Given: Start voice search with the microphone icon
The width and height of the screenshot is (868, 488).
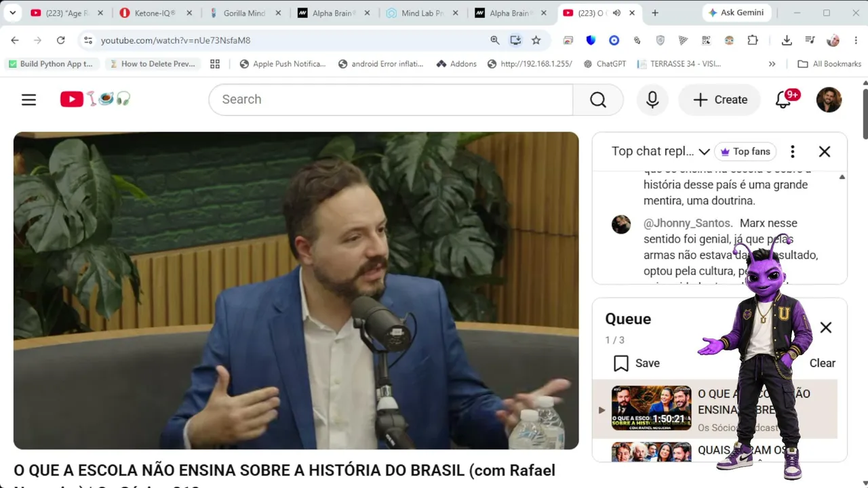Looking at the screenshot, I should point(652,100).
